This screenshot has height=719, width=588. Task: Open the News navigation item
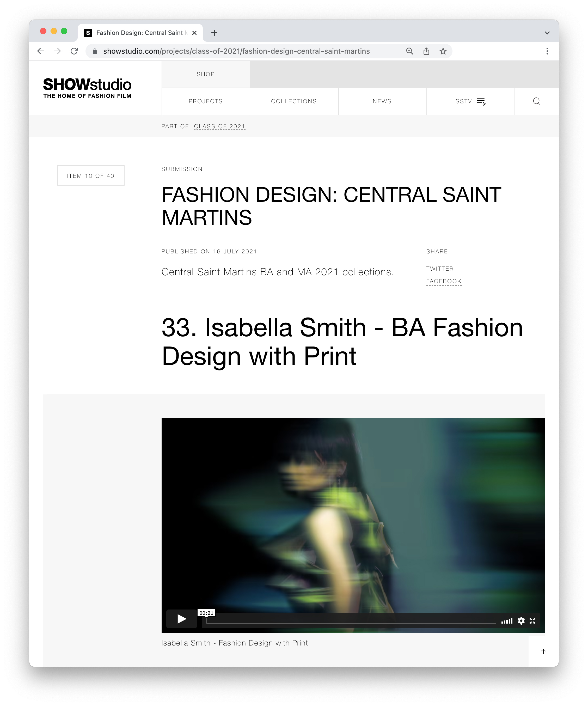[382, 101]
